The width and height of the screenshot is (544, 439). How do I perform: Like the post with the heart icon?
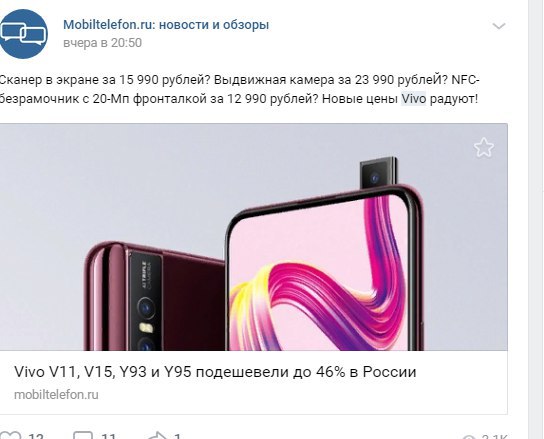[11, 435]
